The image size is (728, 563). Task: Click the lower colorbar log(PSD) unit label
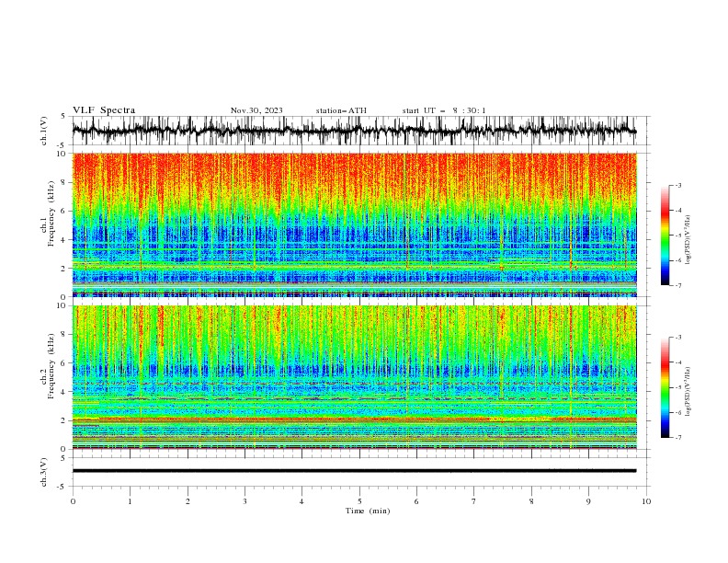coord(688,391)
